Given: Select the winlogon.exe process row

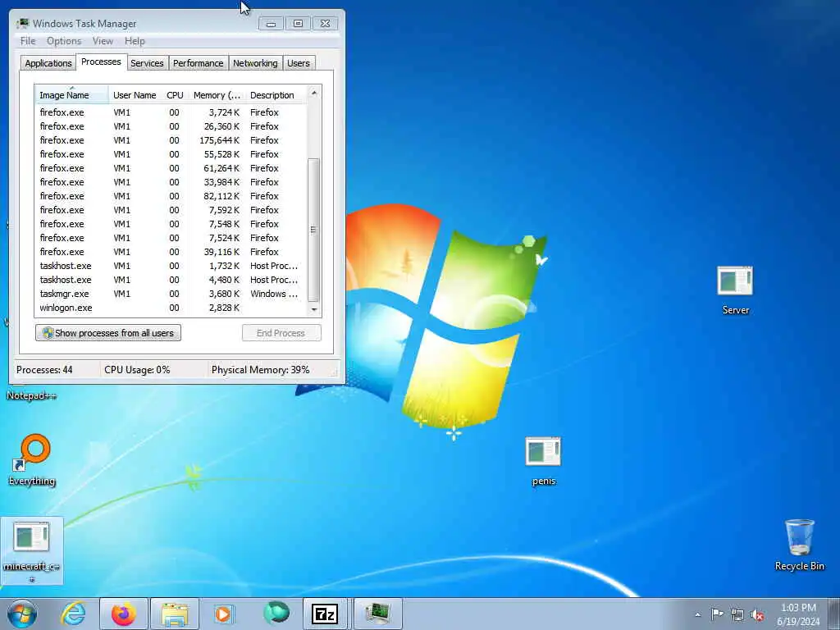Looking at the screenshot, I should click(171, 308).
